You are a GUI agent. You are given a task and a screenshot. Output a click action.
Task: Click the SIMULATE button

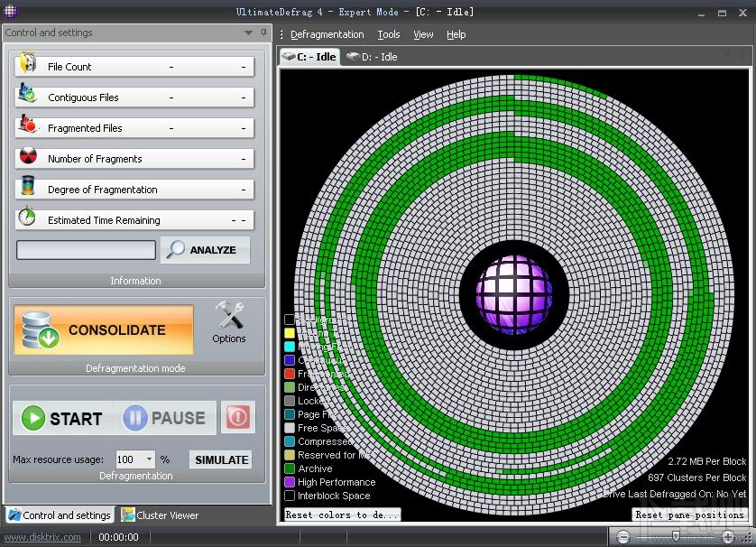point(221,459)
